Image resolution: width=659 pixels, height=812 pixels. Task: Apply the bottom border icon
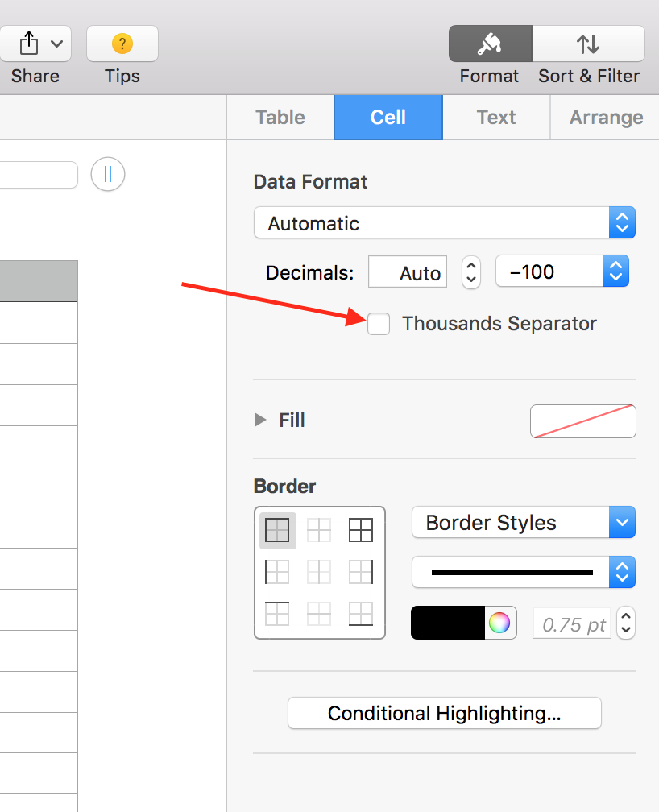pyautogui.click(x=360, y=613)
